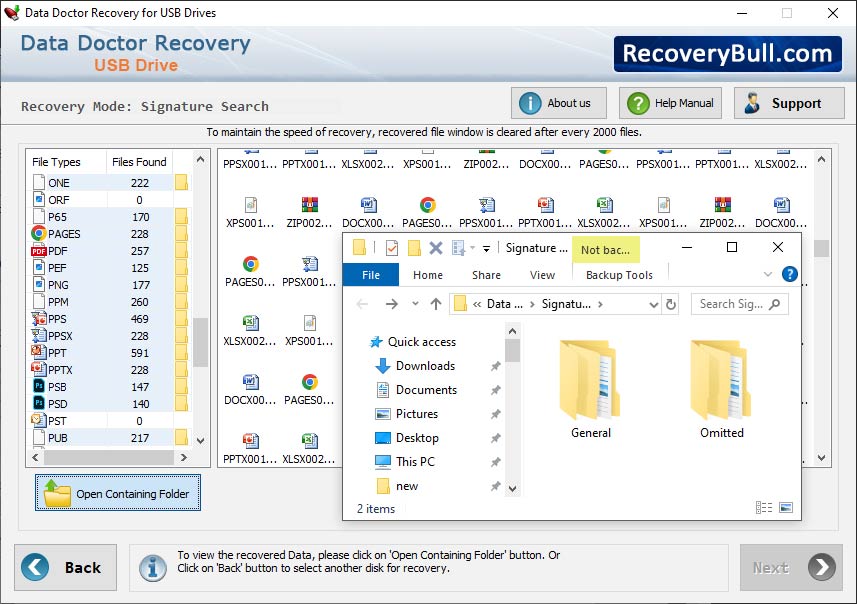Click Explorer Properties checkmark quick-access icon
The height and width of the screenshot is (604, 857).
pyautogui.click(x=392, y=248)
